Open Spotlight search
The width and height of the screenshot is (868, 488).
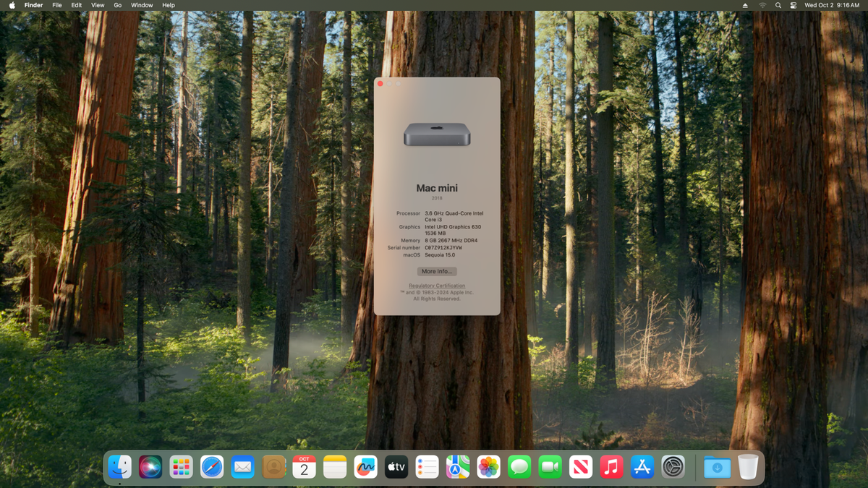[x=778, y=5]
